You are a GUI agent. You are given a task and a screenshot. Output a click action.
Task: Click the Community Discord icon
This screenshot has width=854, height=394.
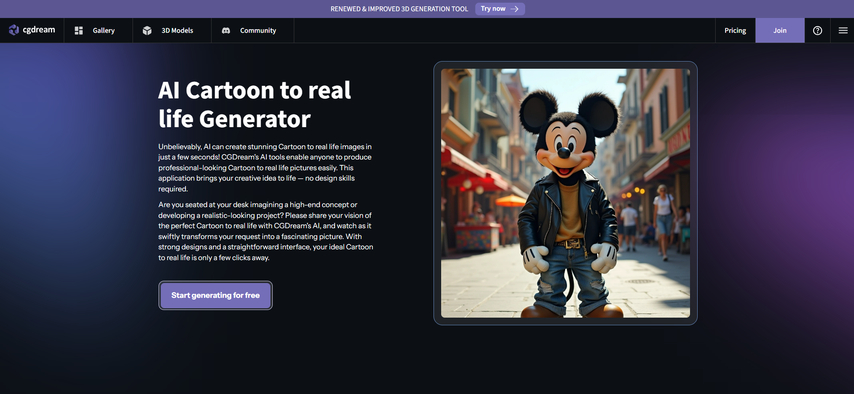click(x=226, y=31)
